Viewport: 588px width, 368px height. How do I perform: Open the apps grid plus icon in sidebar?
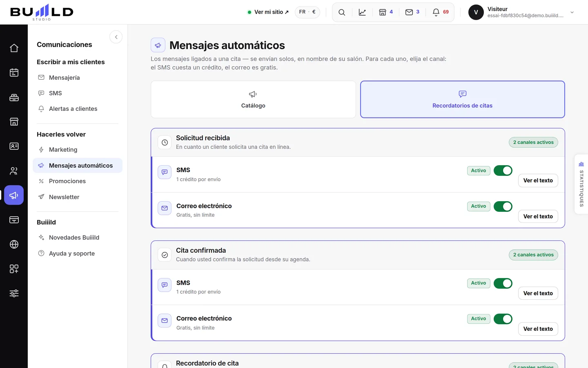click(14, 269)
